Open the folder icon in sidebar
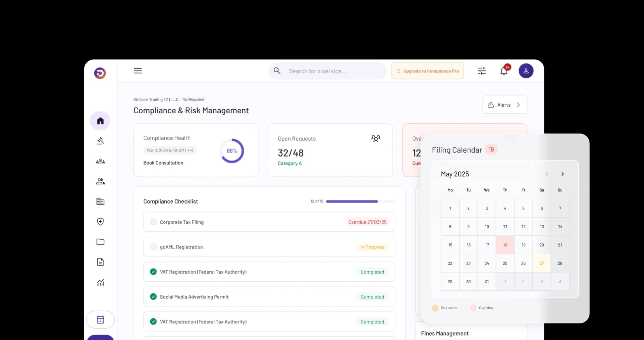This screenshot has height=340, width=644. coord(100,242)
